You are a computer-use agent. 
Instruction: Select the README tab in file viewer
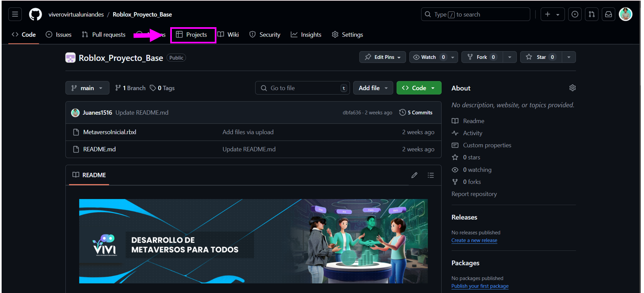(89, 175)
